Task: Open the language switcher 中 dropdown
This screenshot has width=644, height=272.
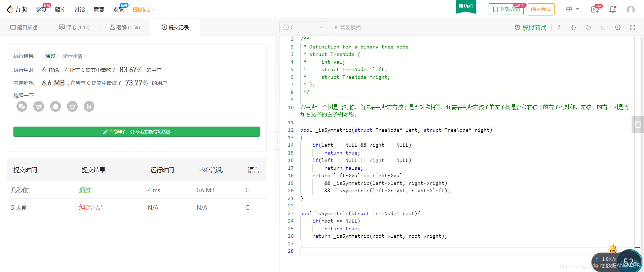Action: (x=572, y=9)
